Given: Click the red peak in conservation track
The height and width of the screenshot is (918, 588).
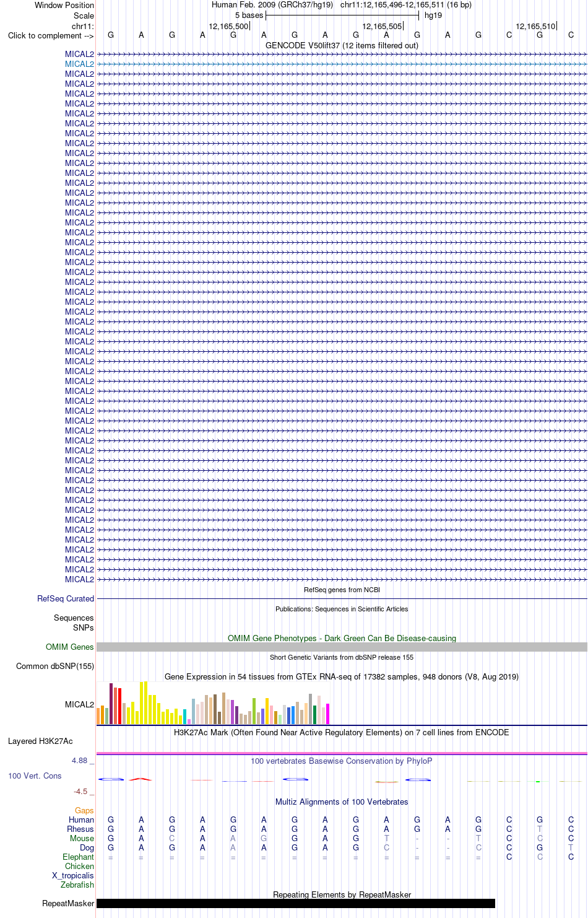Looking at the screenshot, I should click(141, 779).
